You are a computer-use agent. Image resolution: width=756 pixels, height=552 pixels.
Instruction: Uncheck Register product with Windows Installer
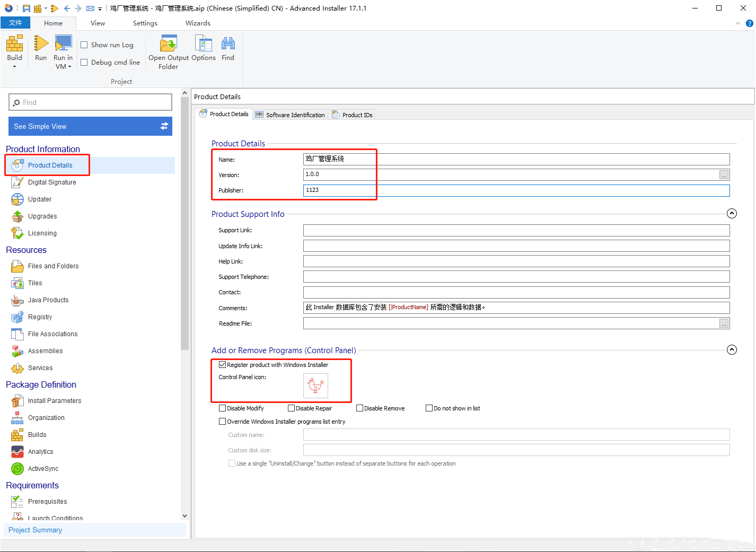coord(223,365)
